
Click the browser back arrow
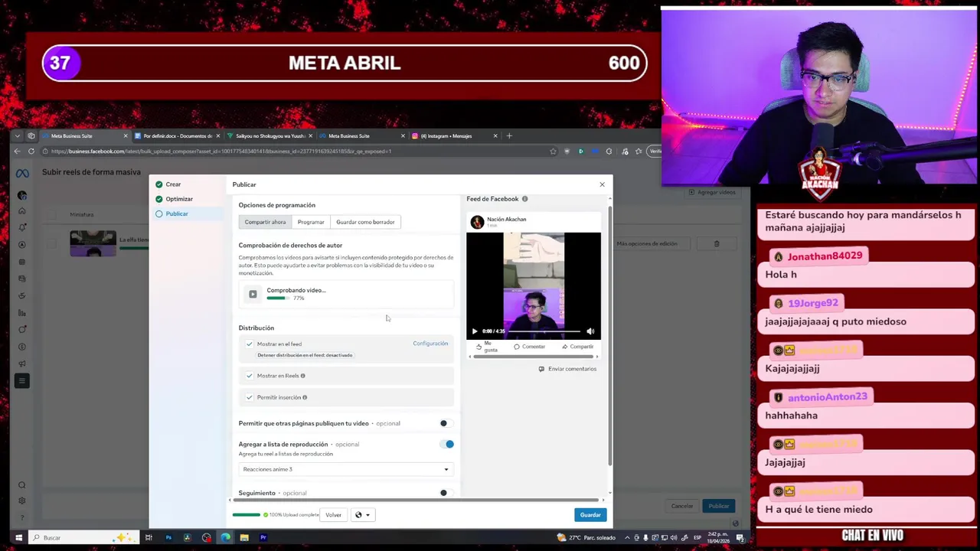(18, 152)
